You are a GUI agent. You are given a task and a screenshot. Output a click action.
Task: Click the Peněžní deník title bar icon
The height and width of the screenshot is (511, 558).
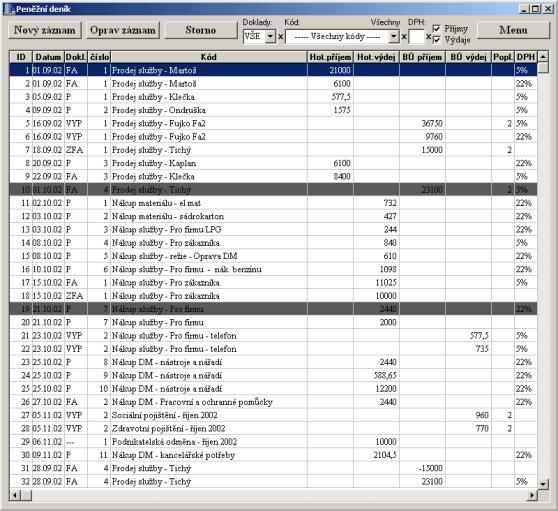pyautogui.click(x=10, y=9)
